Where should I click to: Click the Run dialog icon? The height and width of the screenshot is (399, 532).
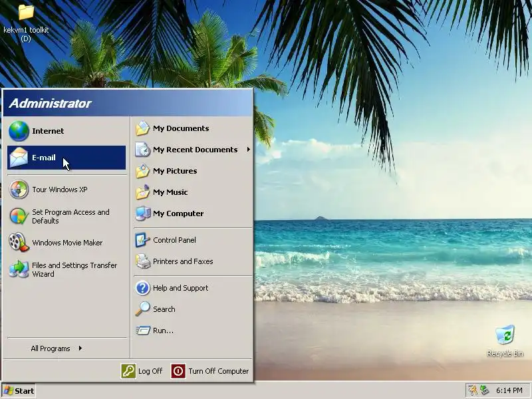143,331
